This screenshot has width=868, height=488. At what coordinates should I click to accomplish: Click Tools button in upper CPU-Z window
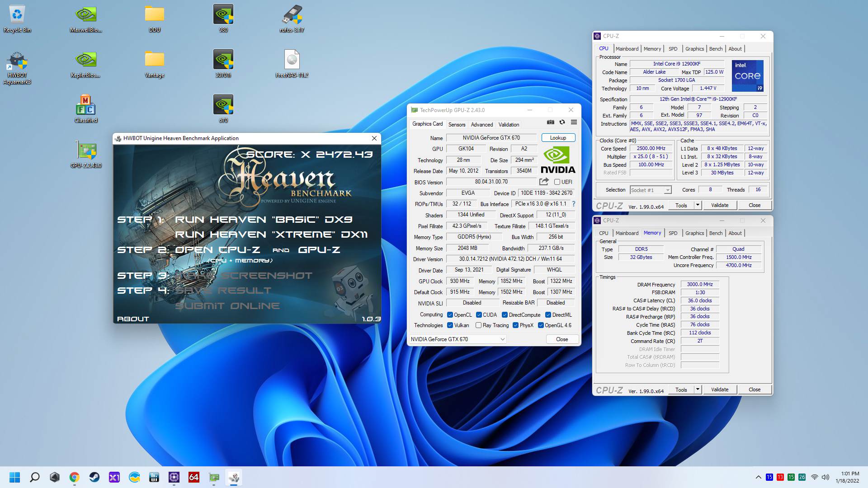click(681, 205)
